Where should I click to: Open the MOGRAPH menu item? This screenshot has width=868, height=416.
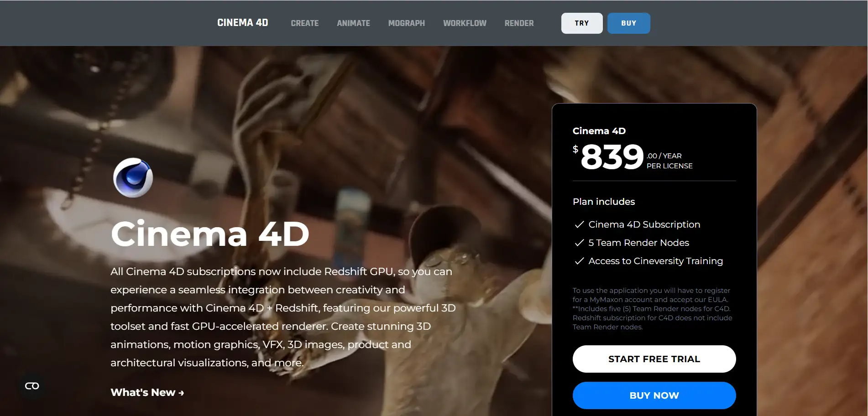(x=407, y=23)
